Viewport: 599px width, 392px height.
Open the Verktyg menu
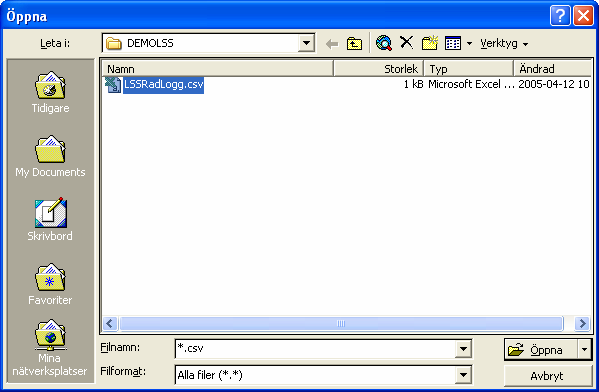504,44
